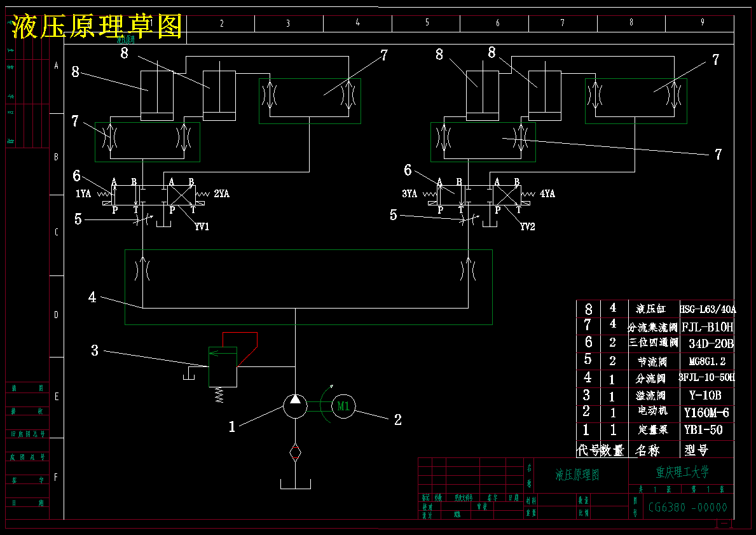Click column number 9 in the top ruler
The height and width of the screenshot is (535, 756).
pyautogui.click(x=703, y=23)
